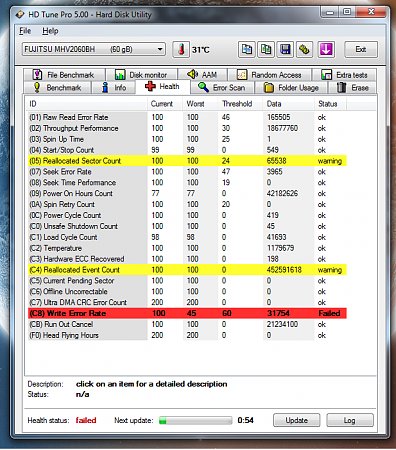Screen dimensions: 396x450
Task: Select the Health tab
Action: coord(163,87)
